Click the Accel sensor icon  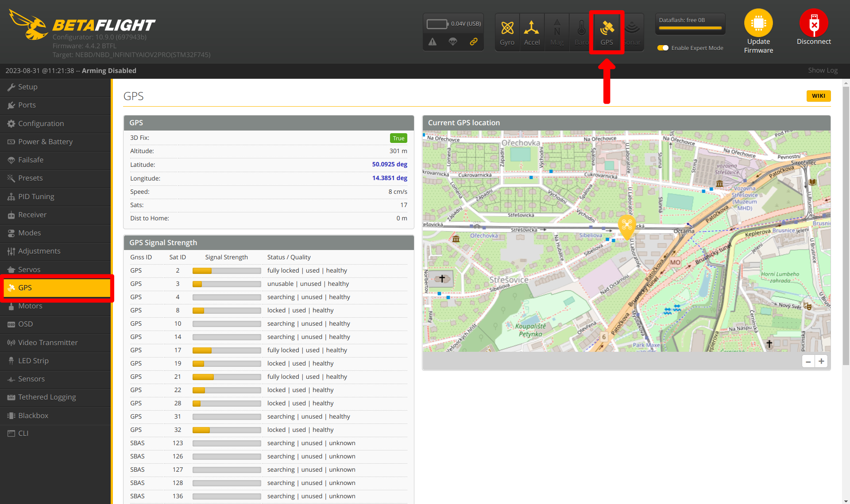click(x=532, y=32)
